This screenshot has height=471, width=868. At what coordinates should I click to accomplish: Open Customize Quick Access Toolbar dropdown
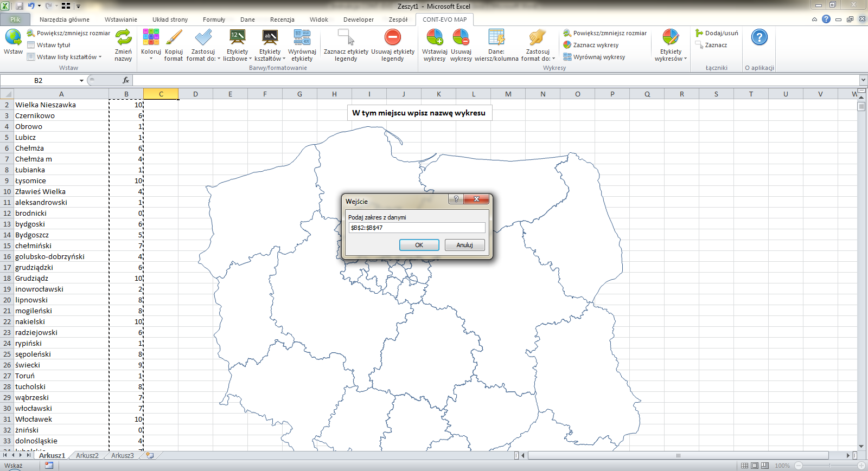click(78, 6)
